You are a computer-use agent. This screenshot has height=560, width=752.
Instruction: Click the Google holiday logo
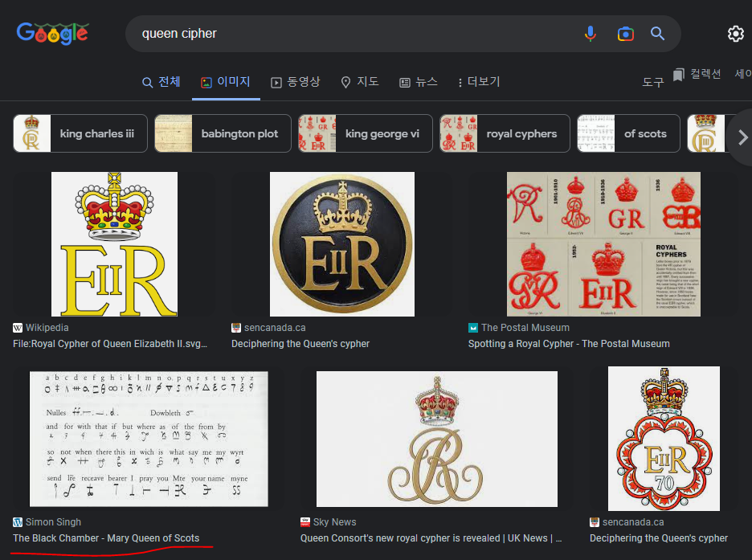pyautogui.click(x=53, y=33)
